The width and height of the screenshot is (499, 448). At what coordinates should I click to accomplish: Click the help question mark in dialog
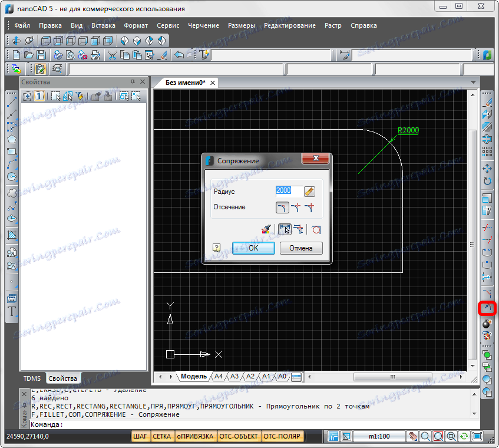pyautogui.click(x=217, y=248)
